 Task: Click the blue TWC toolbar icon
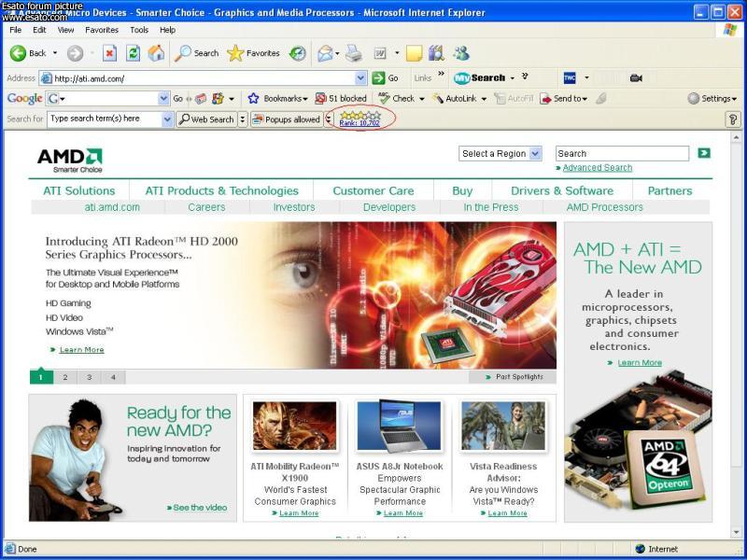pos(570,78)
